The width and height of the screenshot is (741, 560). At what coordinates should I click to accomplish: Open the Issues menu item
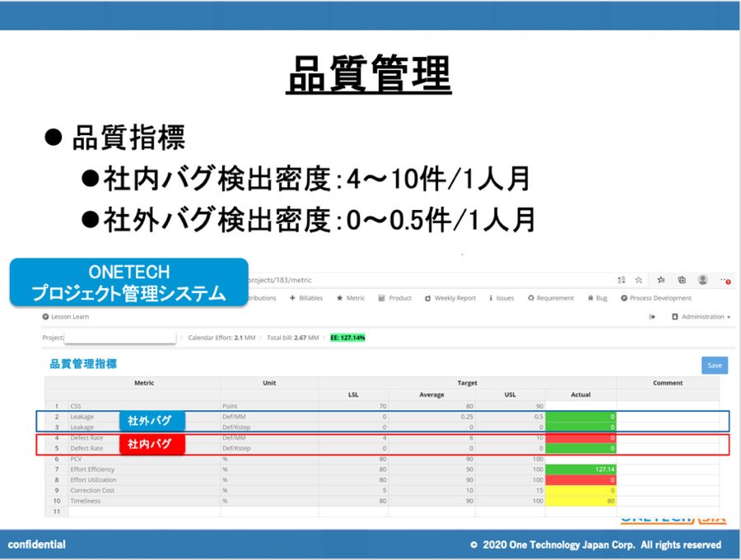(501, 298)
